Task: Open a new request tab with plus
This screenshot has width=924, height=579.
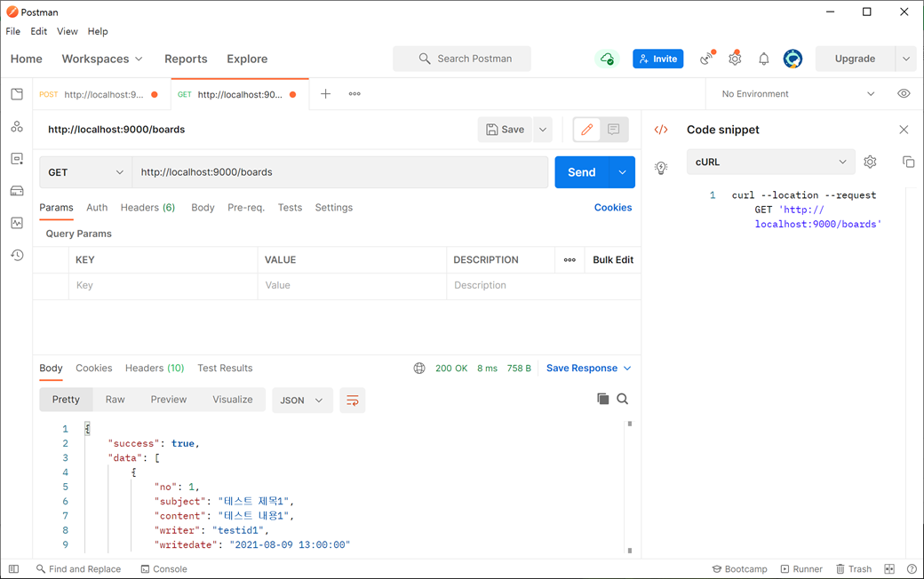Action: [325, 93]
